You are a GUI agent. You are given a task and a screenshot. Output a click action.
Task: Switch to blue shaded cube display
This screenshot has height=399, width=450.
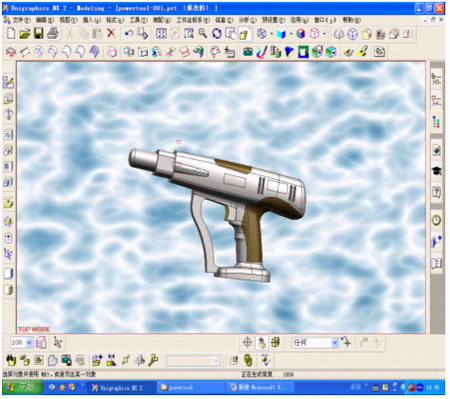[281, 34]
